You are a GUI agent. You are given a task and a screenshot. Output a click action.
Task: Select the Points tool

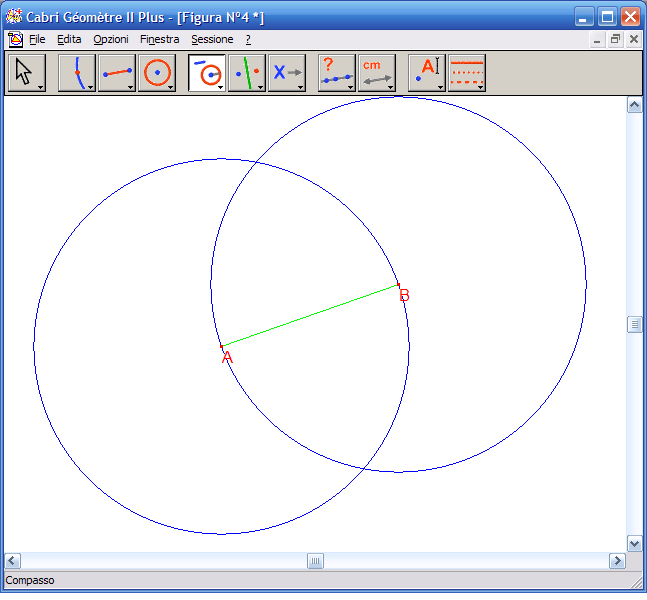tap(77, 73)
